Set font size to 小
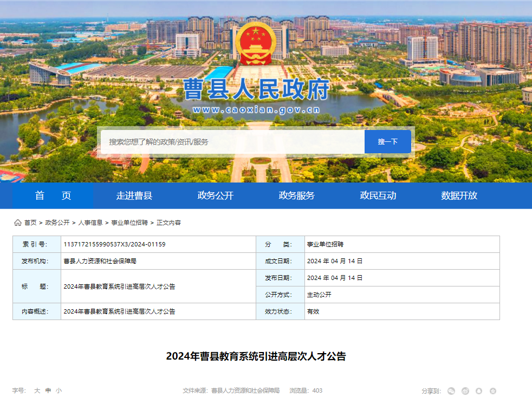 (x=59, y=391)
